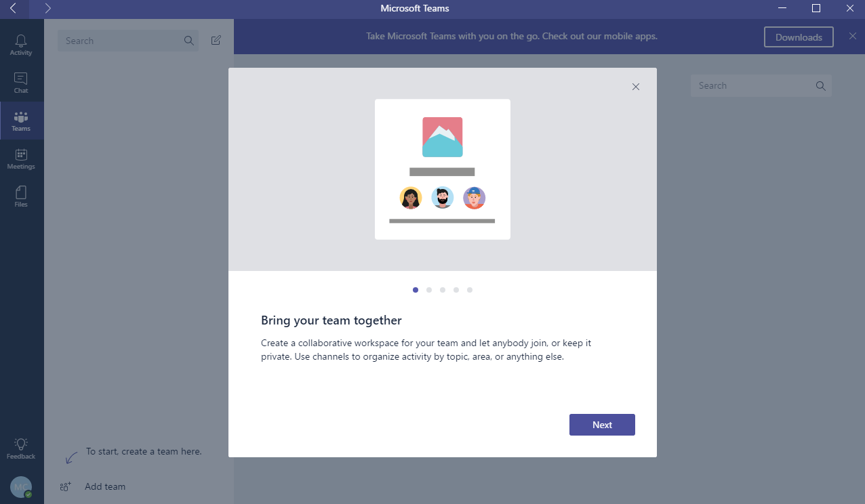Open the Activity feed in the sidebar
The height and width of the screenshot is (504, 865).
pos(21,45)
